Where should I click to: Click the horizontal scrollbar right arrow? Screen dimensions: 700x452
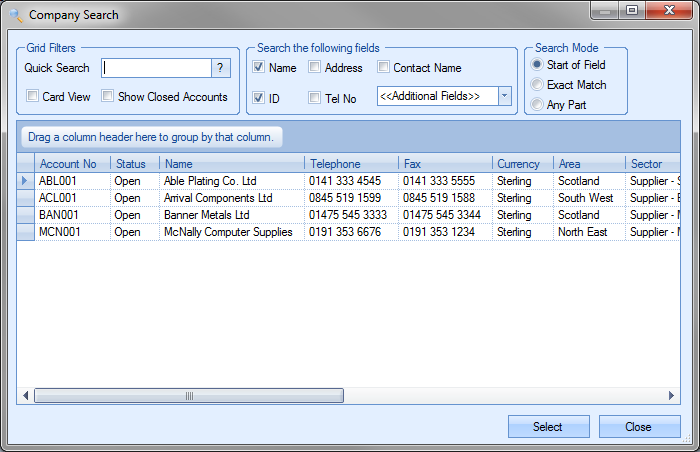[x=672, y=396]
